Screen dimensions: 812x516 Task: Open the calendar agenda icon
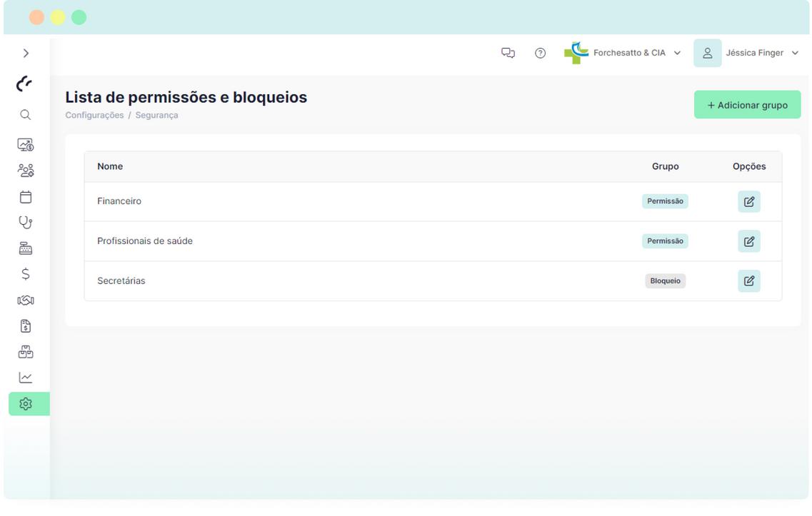pyautogui.click(x=26, y=196)
